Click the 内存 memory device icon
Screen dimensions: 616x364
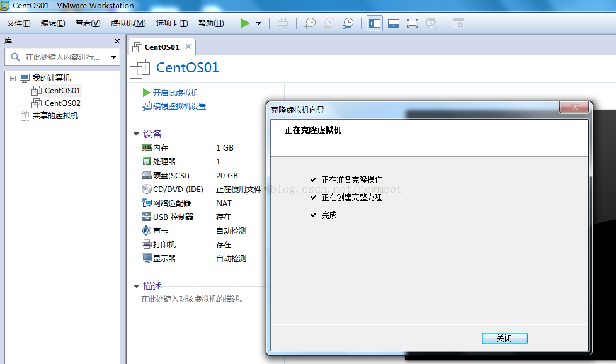coord(147,147)
